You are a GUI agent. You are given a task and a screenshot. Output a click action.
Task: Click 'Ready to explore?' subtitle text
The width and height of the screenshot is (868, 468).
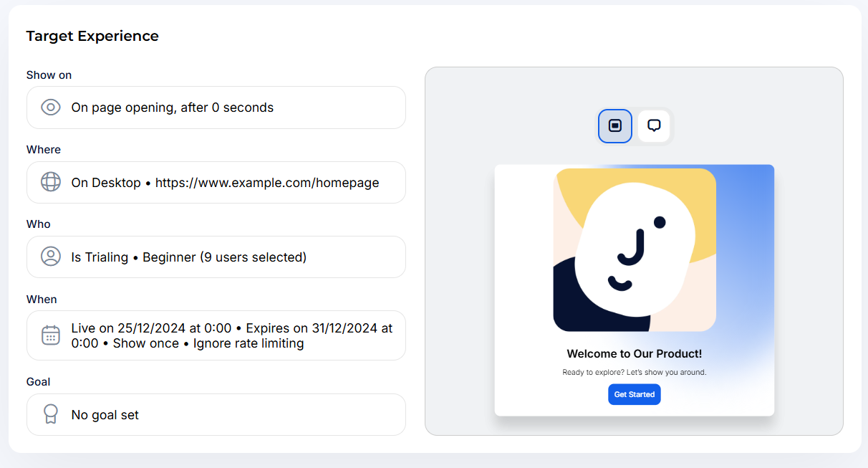pyautogui.click(x=634, y=373)
